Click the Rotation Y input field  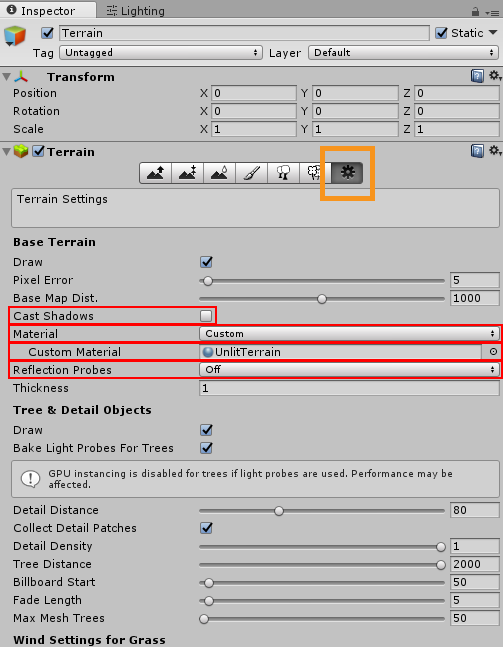[355, 111]
